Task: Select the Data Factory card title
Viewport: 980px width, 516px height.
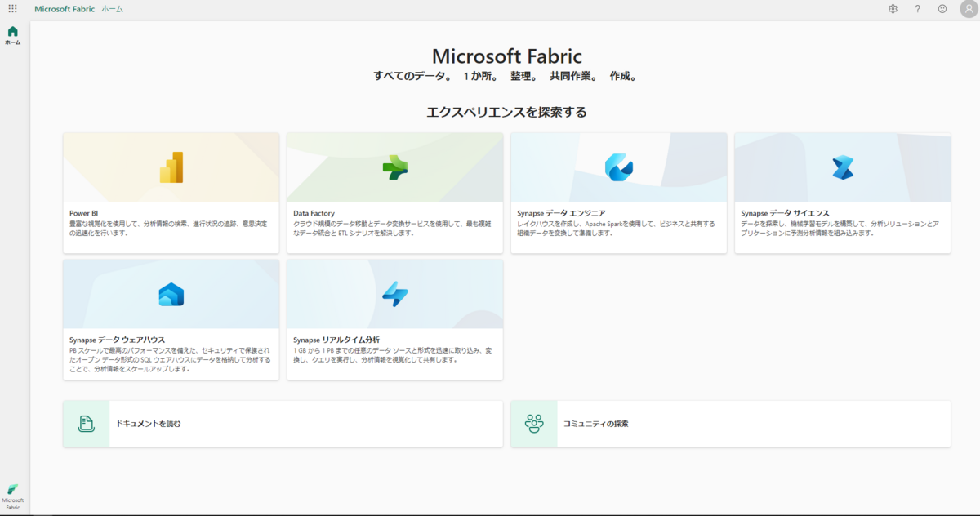Action: 314,213
